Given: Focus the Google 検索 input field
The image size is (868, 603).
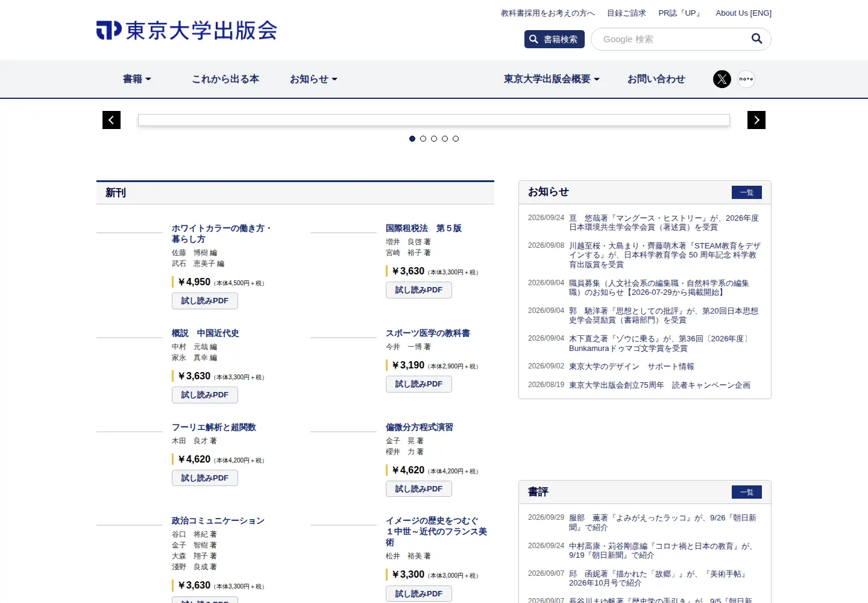Looking at the screenshot, I should point(672,39).
